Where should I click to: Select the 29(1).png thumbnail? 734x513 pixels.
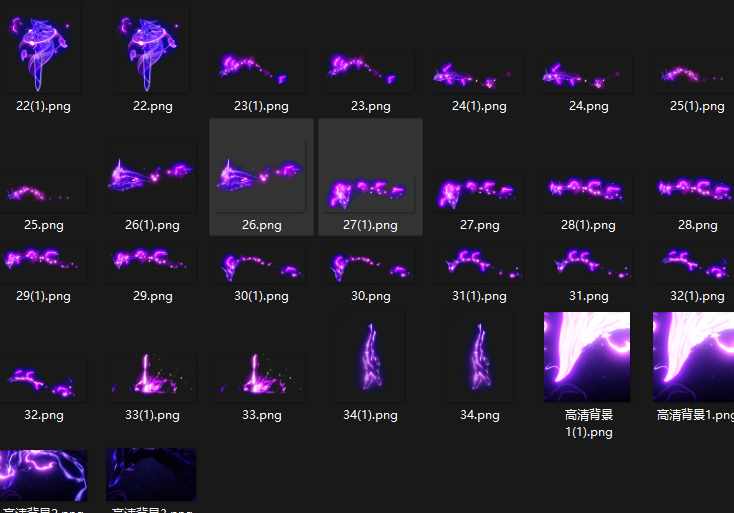(44, 264)
